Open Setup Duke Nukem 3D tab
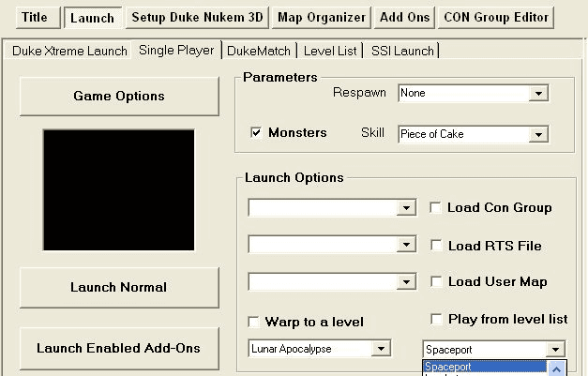This screenshot has height=376, width=588. 197,18
